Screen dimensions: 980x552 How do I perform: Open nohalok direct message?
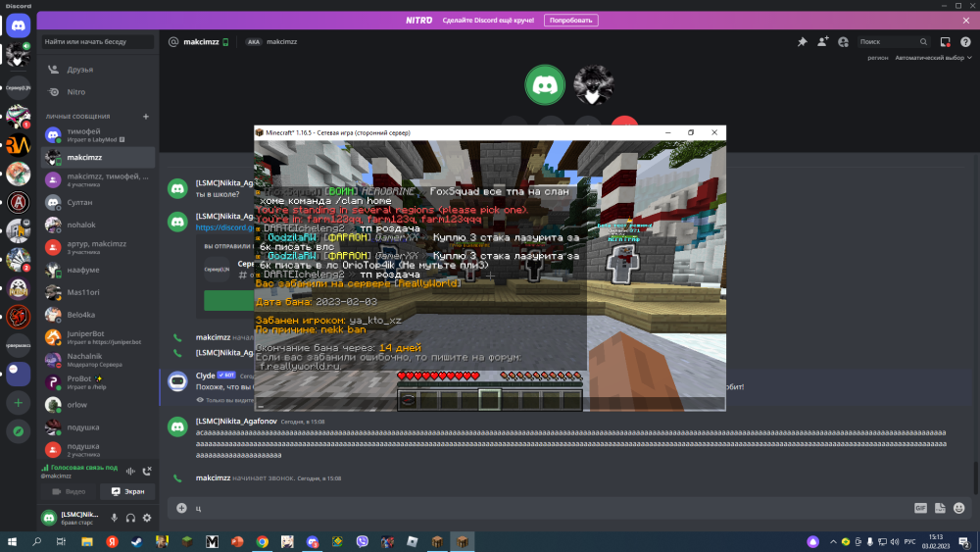97,226
